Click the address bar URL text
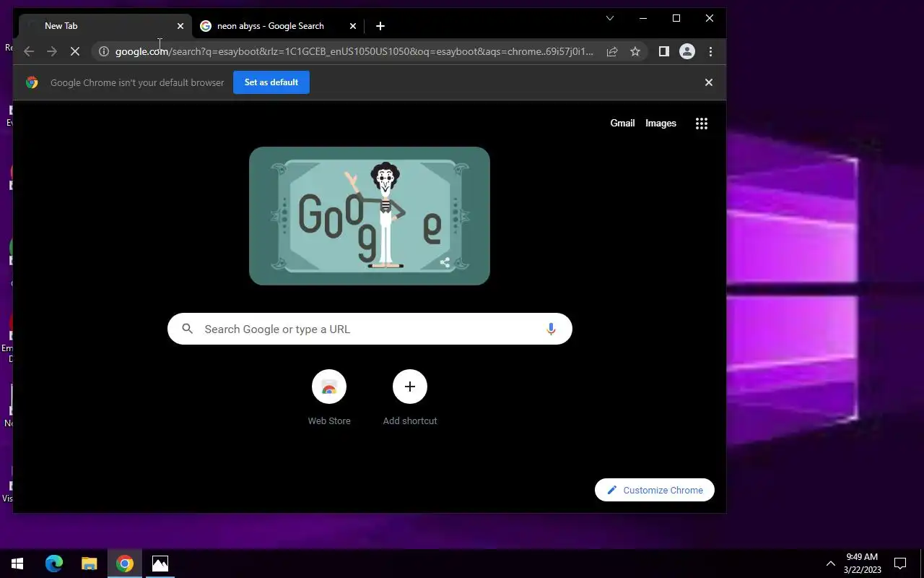 pyautogui.click(x=354, y=51)
